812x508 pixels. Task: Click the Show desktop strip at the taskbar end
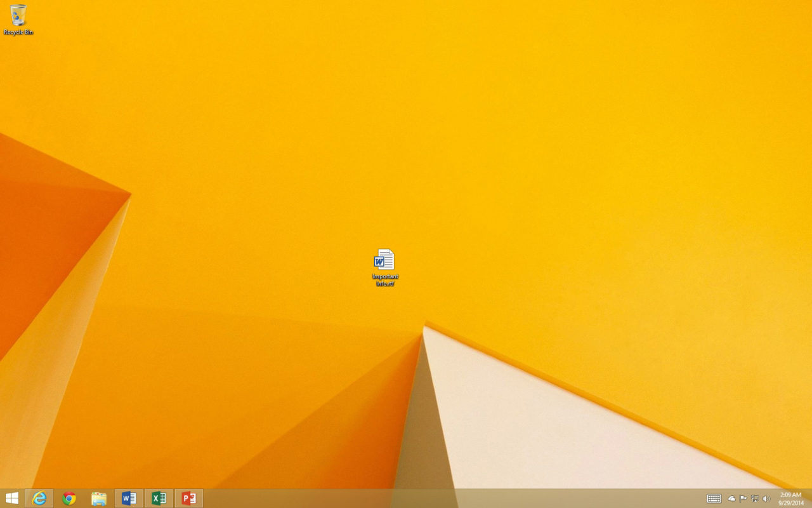(x=810, y=498)
